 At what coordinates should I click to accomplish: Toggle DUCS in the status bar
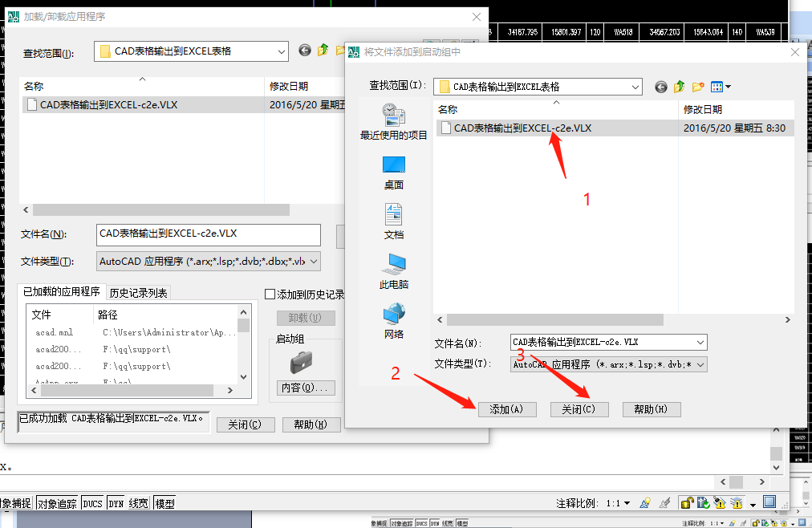point(93,503)
